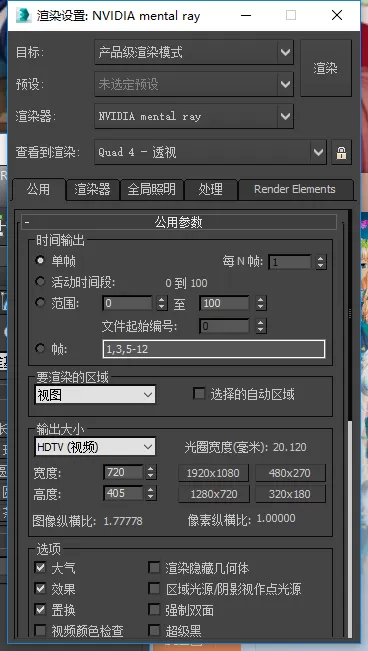Choose the 320x180 resolution preset

tap(290, 494)
